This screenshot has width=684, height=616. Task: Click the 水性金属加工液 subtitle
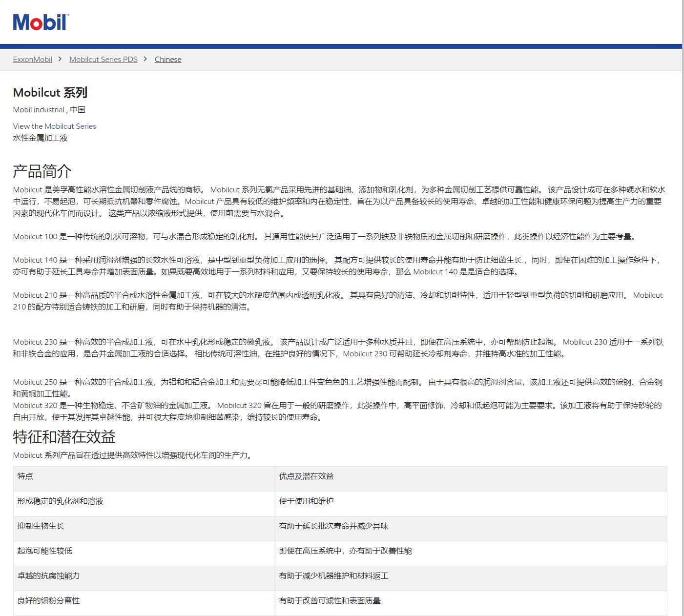[41, 138]
